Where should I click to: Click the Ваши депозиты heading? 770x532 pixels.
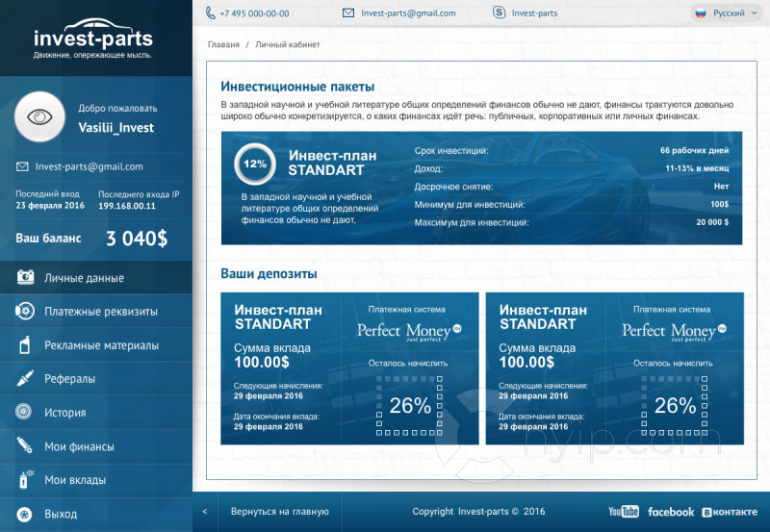pos(269,274)
